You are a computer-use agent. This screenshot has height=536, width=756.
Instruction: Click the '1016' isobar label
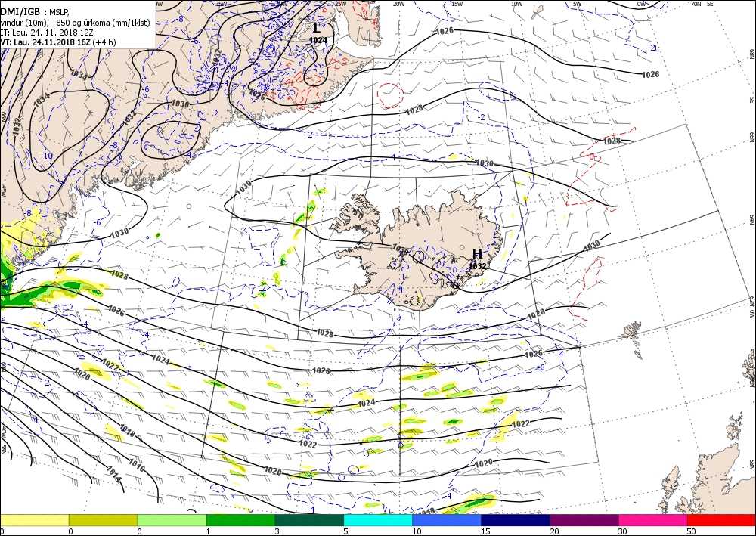(138, 466)
